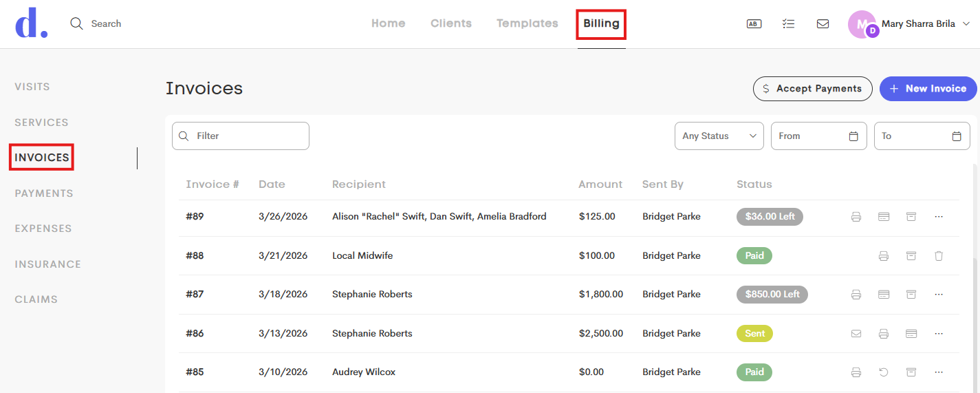Image resolution: width=980 pixels, height=393 pixels.
Task: Select the Billing tab
Action: pyautogui.click(x=601, y=24)
